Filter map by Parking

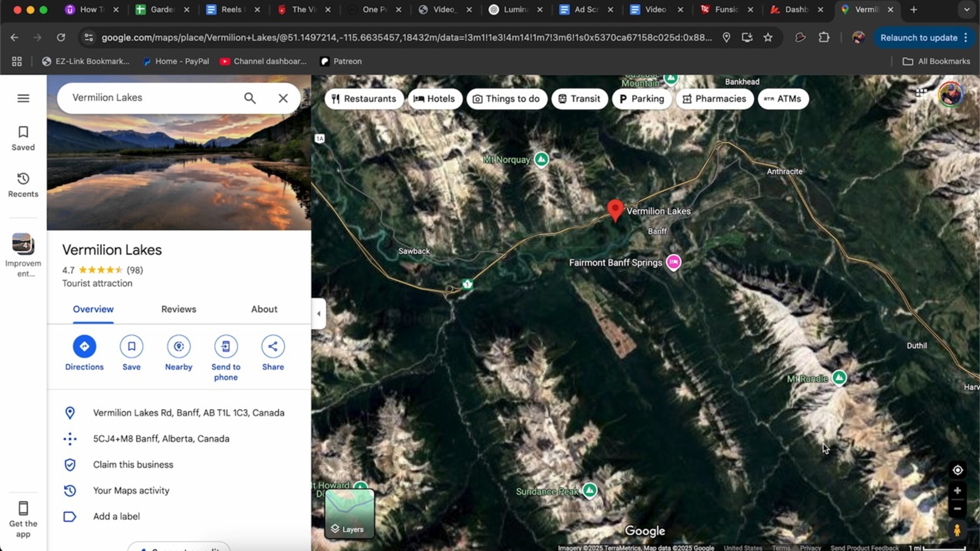[x=642, y=99]
